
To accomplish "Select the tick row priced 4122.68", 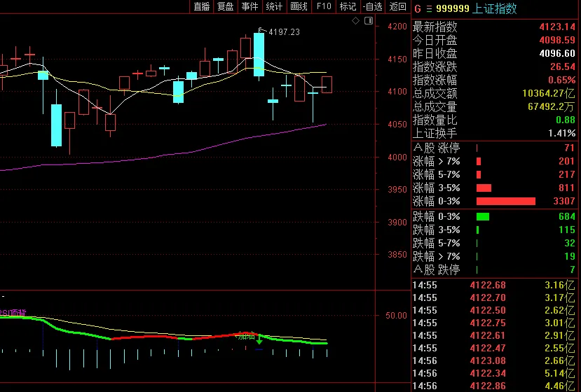I will tap(494, 286).
